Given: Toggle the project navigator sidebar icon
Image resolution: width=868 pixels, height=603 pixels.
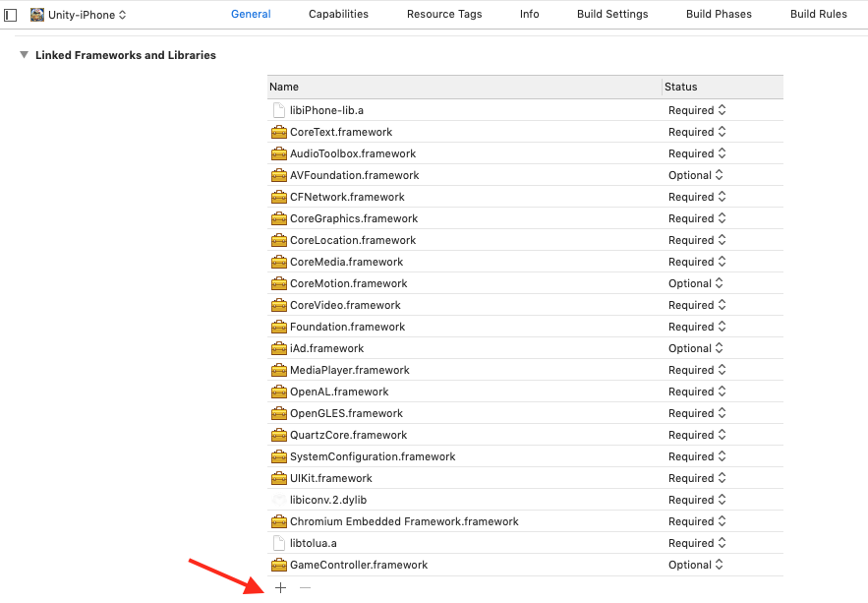Looking at the screenshot, I should [x=10, y=15].
